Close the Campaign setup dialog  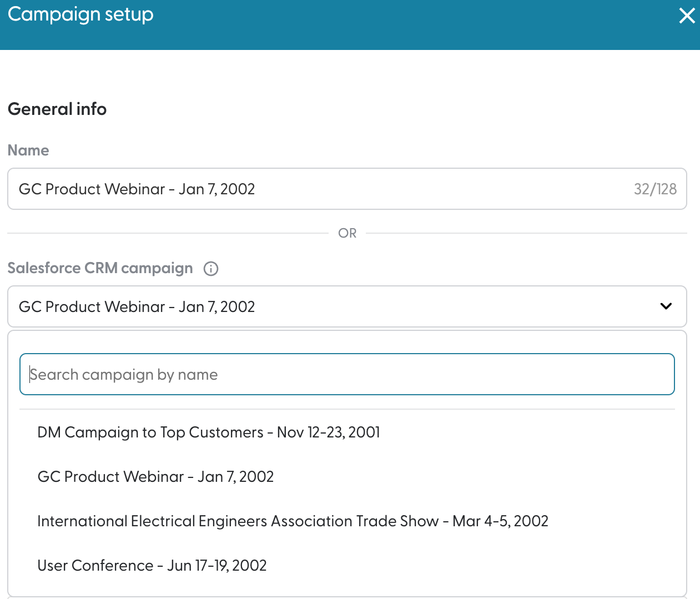[687, 16]
